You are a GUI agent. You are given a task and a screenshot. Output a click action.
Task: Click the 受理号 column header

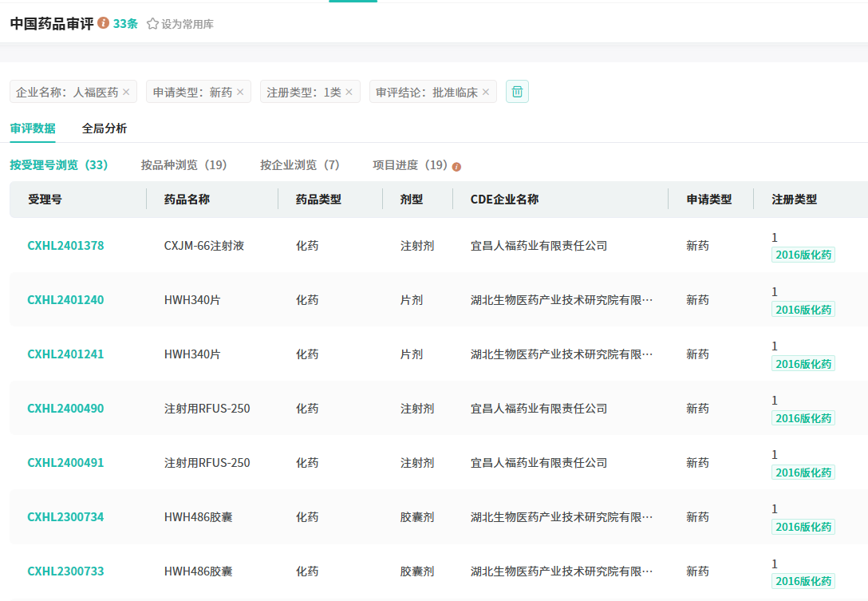point(45,200)
